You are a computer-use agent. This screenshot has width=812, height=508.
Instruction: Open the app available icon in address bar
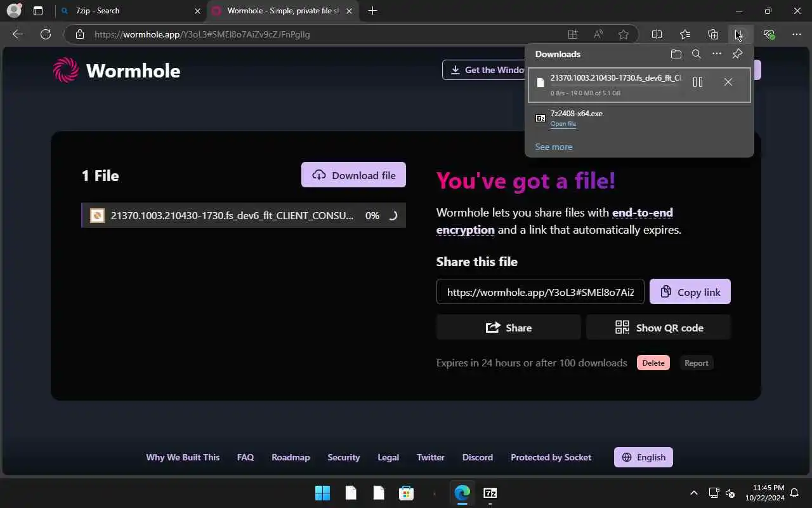click(x=573, y=34)
